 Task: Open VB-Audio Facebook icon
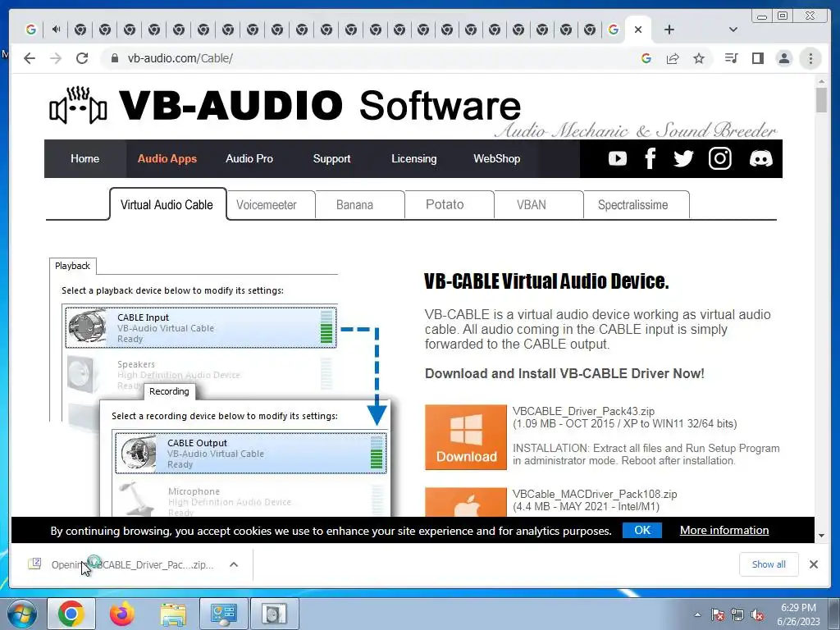click(x=651, y=158)
